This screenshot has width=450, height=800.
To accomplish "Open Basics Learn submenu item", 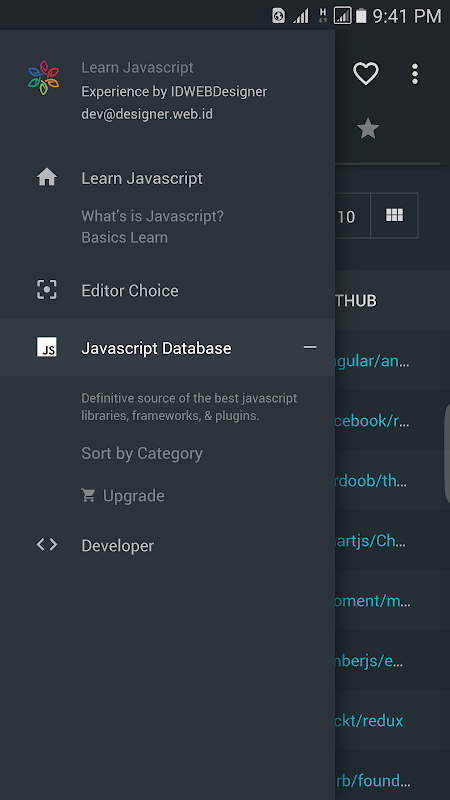I will point(124,238).
